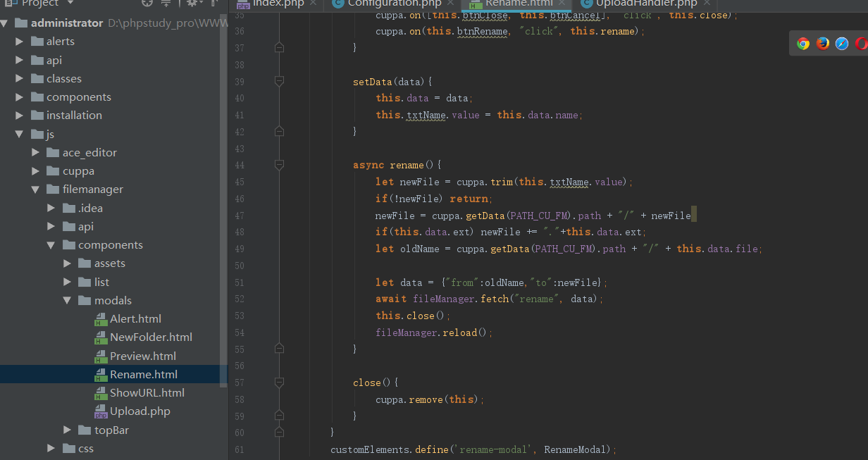Expand the installation folder arrow
Viewport: 868px width, 460px height.
(20, 116)
